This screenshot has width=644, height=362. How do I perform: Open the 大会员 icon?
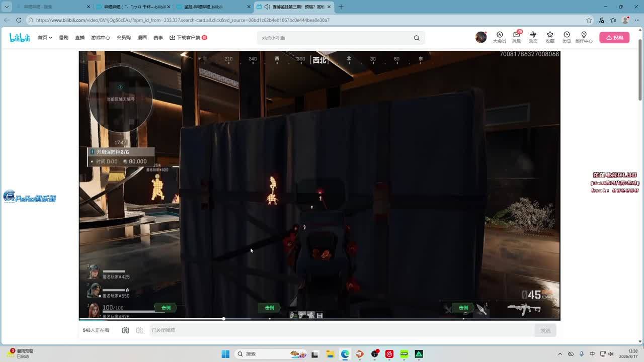pos(500,37)
